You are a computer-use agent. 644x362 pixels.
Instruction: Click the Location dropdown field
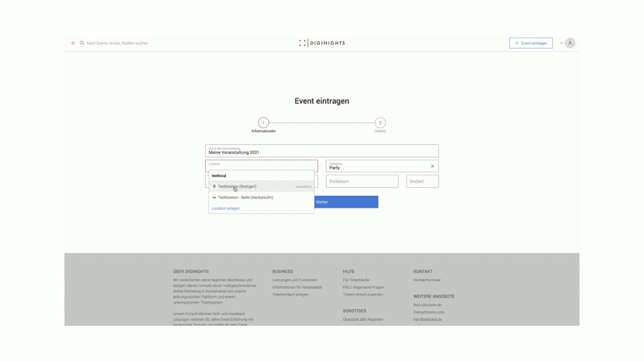point(261,166)
